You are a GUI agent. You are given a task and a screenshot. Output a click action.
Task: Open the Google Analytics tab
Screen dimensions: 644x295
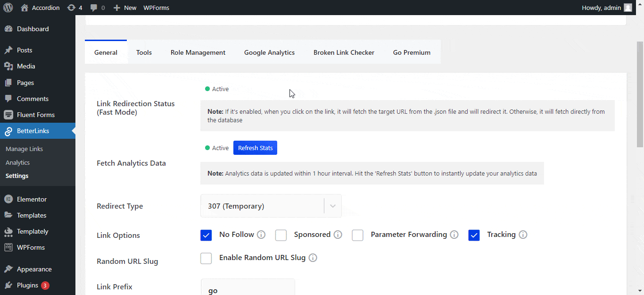tap(269, 52)
